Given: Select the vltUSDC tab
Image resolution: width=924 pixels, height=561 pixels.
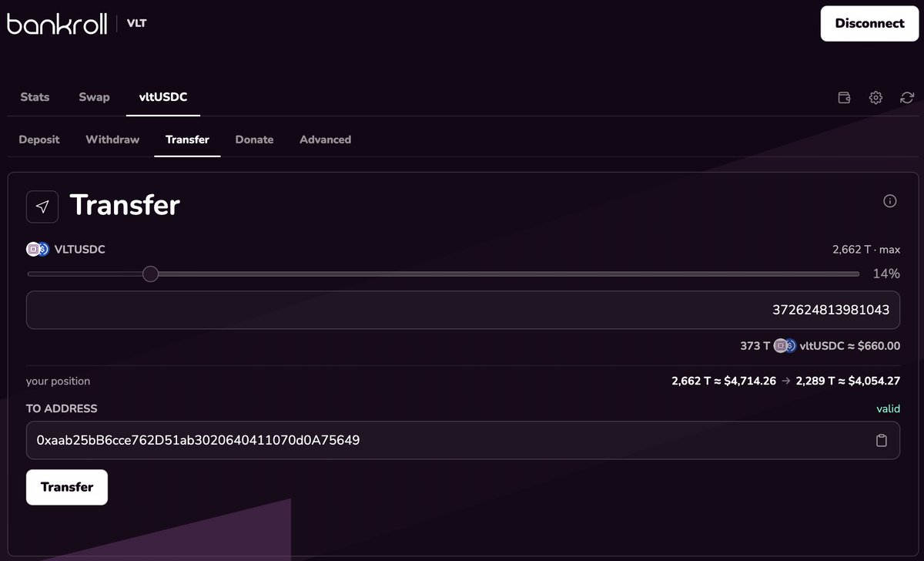Looking at the screenshot, I should [163, 97].
